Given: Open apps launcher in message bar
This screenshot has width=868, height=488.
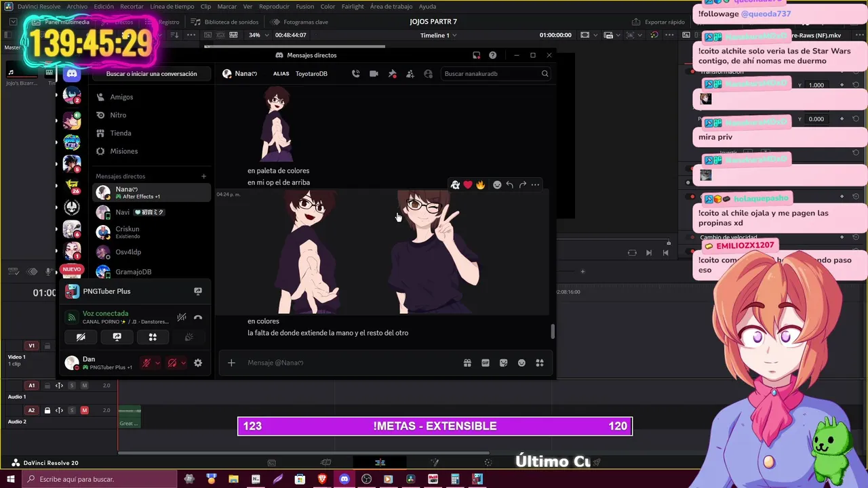Looking at the screenshot, I should pos(540,363).
